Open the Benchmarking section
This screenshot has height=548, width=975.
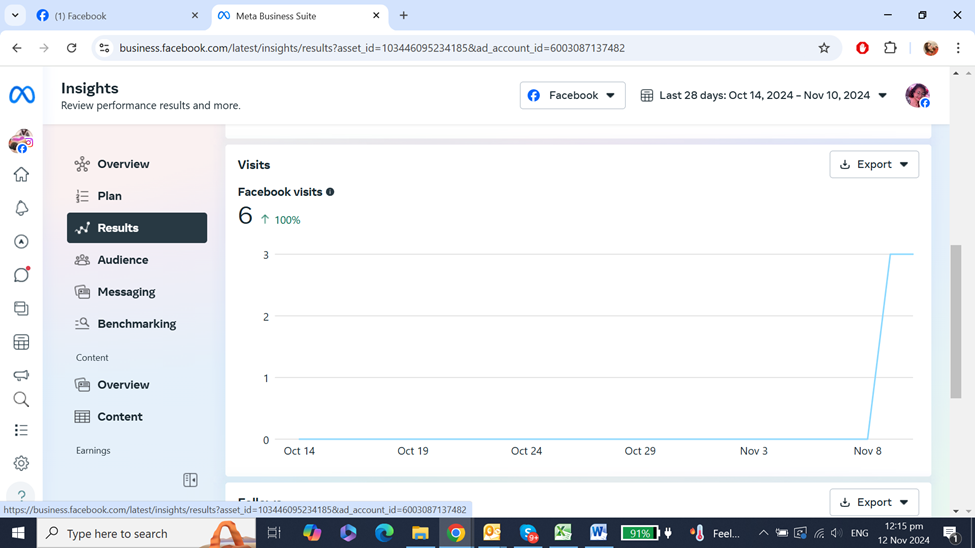[x=137, y=323]
